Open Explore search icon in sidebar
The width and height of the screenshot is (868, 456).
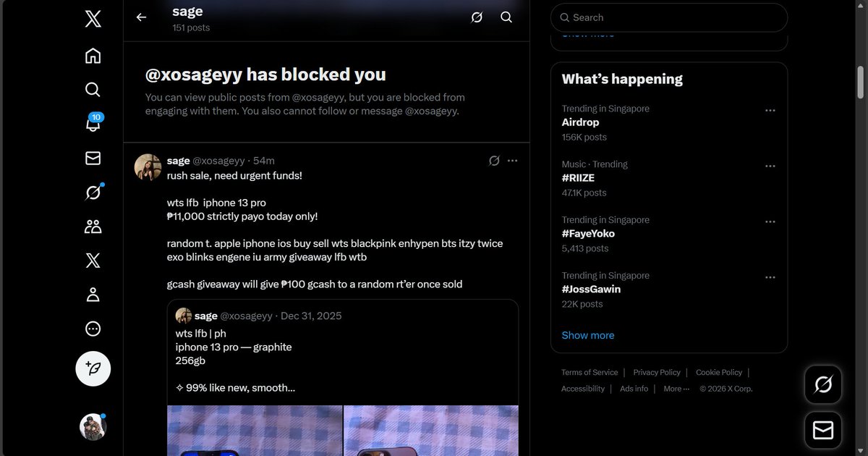click(x=93, y=90)
